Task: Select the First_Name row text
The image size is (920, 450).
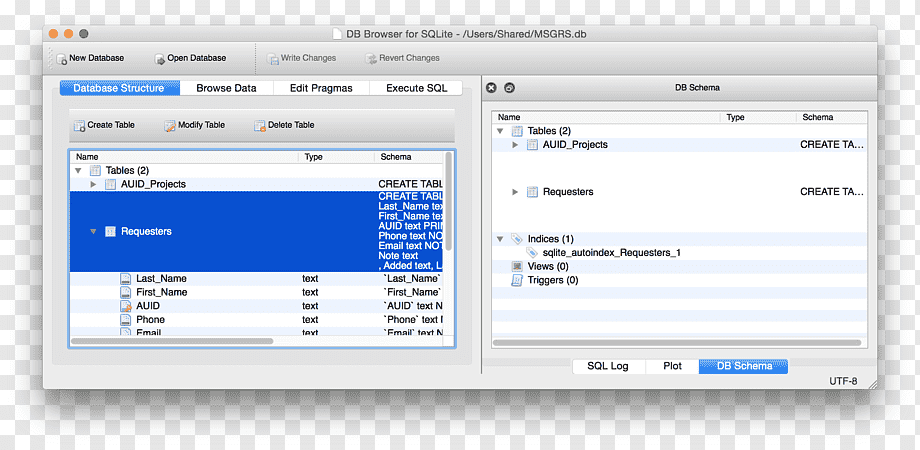Action: (x=161, y=292)
